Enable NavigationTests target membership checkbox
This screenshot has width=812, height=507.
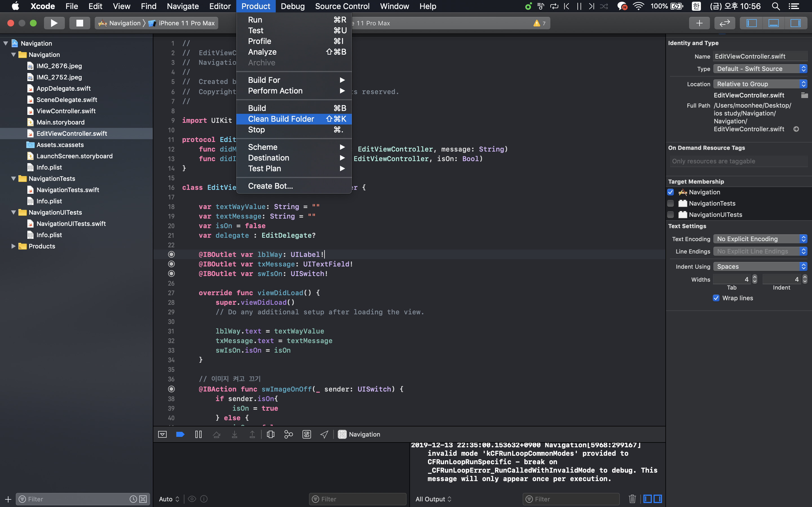pyautogui.click(x=670, y=204)
